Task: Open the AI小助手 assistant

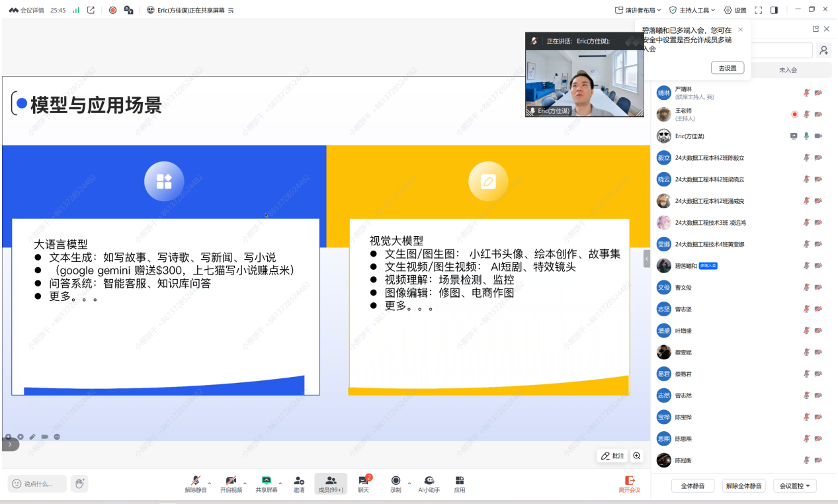Action: pyautogui.click(x=429, y=483)
